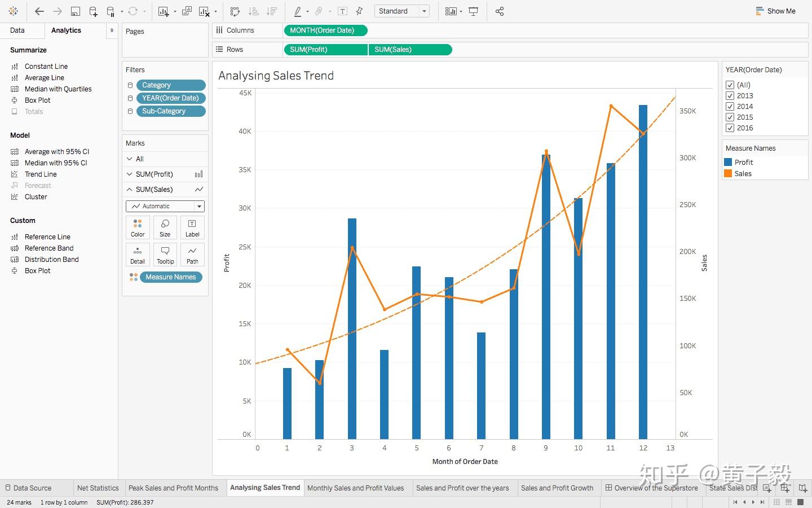The height and width of the screenshot is (508, 812).
Task: Activate Presentation Mode icon
Action: tap(474, 11)
